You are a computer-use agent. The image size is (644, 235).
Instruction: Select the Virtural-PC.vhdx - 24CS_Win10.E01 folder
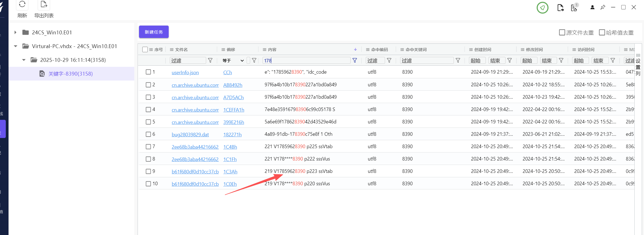tap(74, 46)
